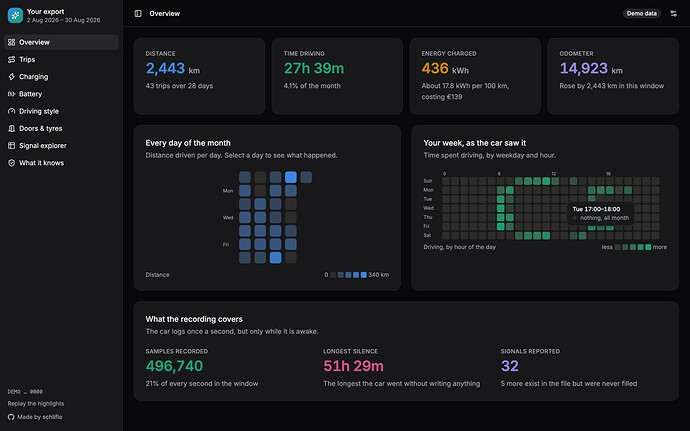Click the 51h 29m longest silence value
The width and height of the screenshot is (690, 431).
353,366
